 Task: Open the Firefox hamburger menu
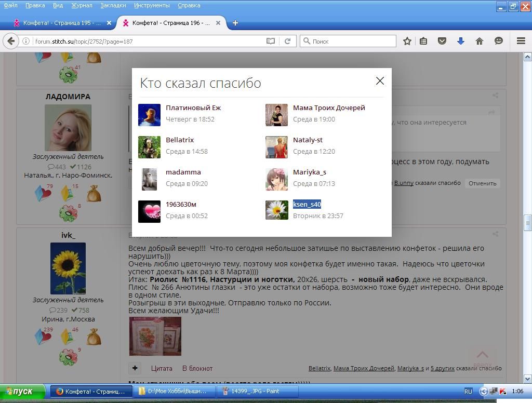pyautogui.click(x=521, y=41)
